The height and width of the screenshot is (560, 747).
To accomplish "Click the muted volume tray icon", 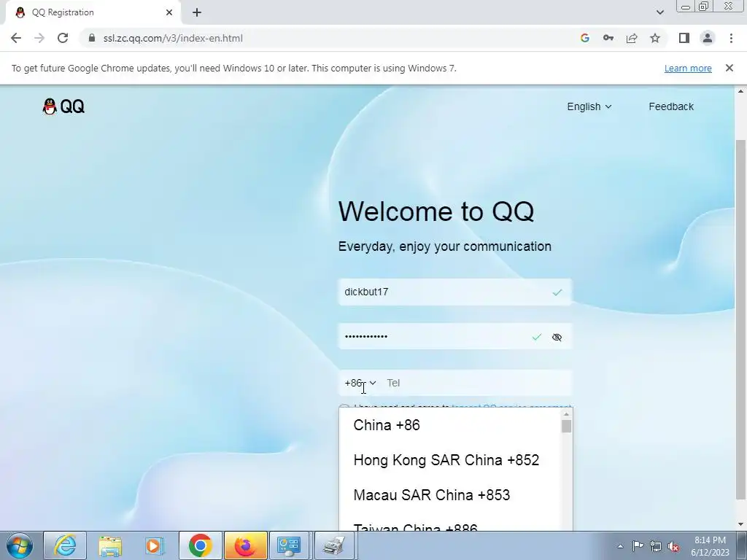I will point(673,546).
